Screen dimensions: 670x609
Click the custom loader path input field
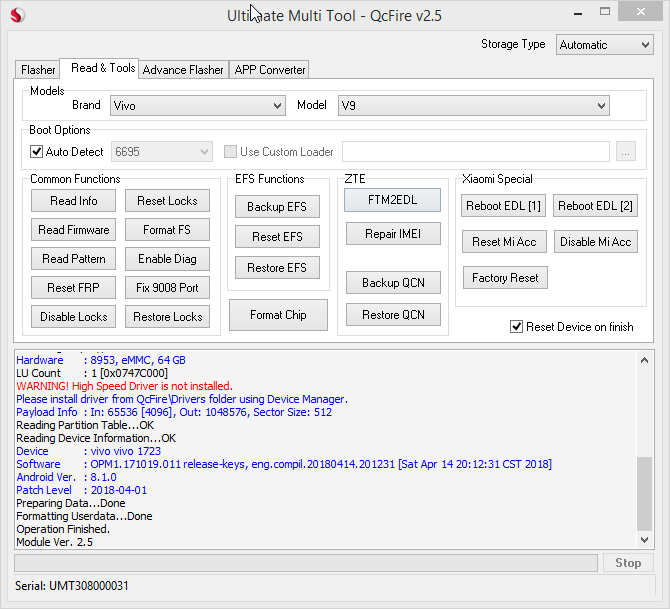tap(475, 152)
